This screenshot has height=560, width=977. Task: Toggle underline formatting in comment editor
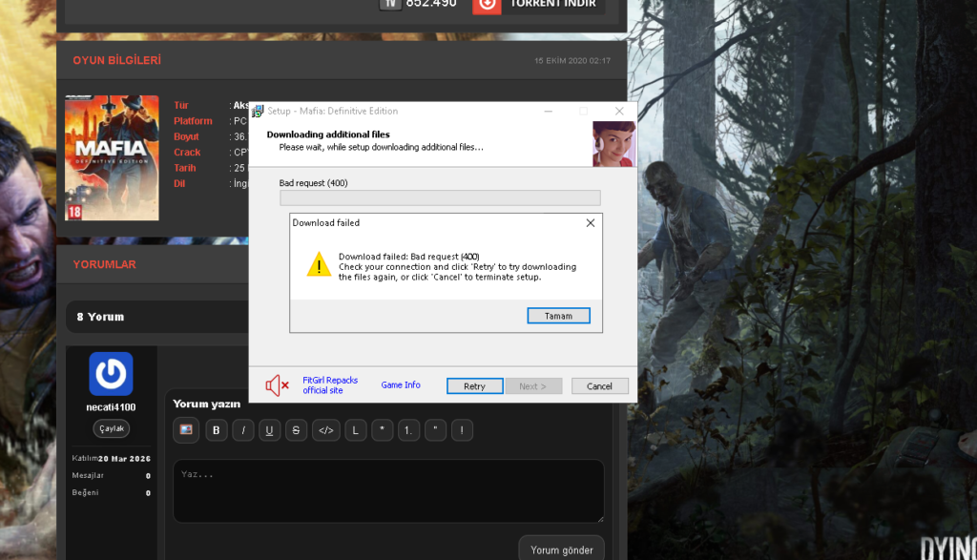coord(269,430)
